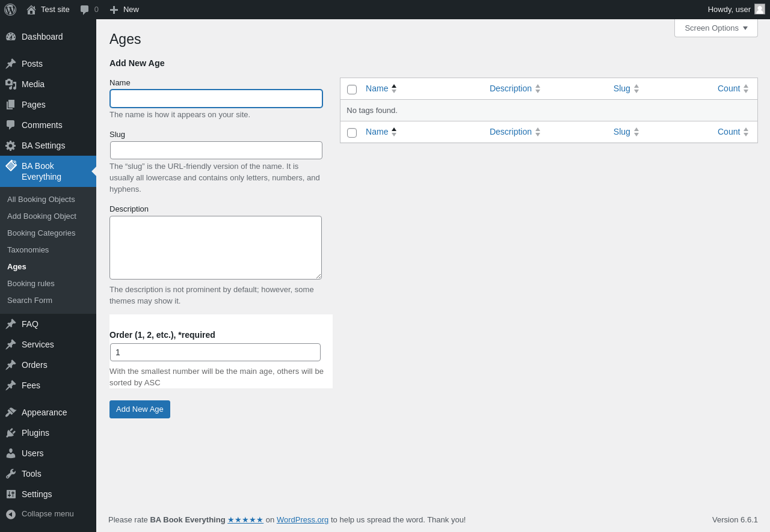The width and height of the screenshot is (770, 532).
Task: Open Taxonomies submenu item
Action: click(48, 250)
